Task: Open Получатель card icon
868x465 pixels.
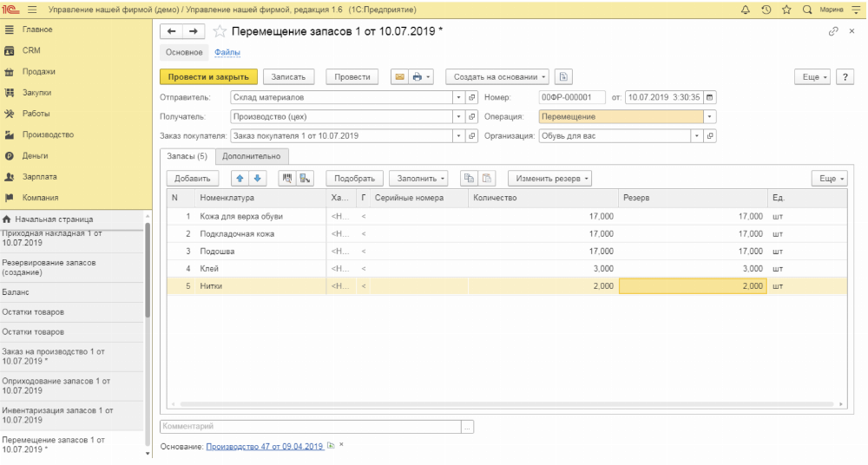Action: 471,117
